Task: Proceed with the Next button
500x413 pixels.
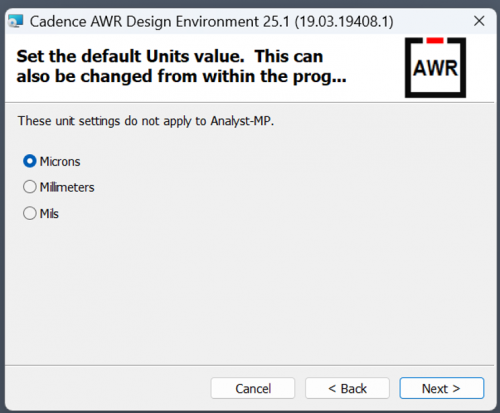Action: tap(442, 388)
